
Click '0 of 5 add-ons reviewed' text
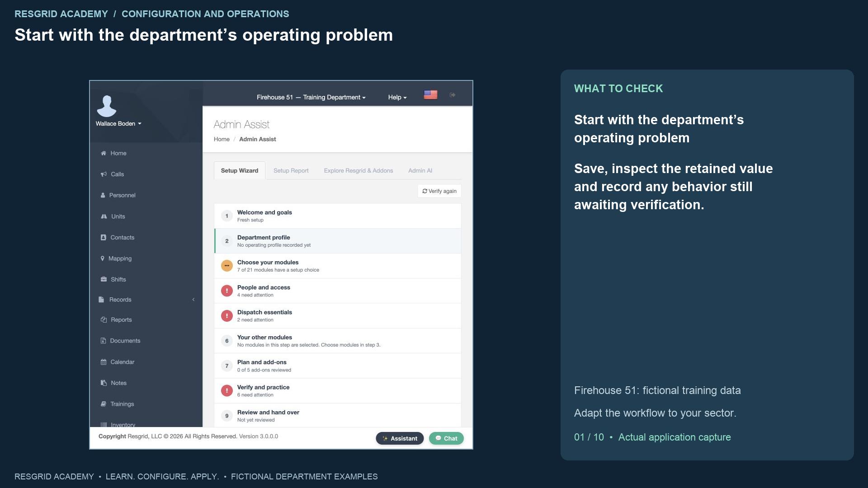264,370
